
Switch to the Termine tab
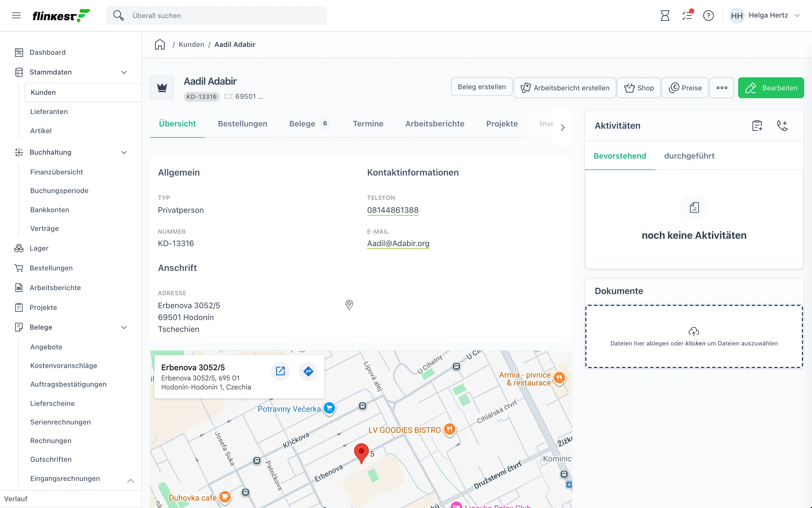click(368, 124)
